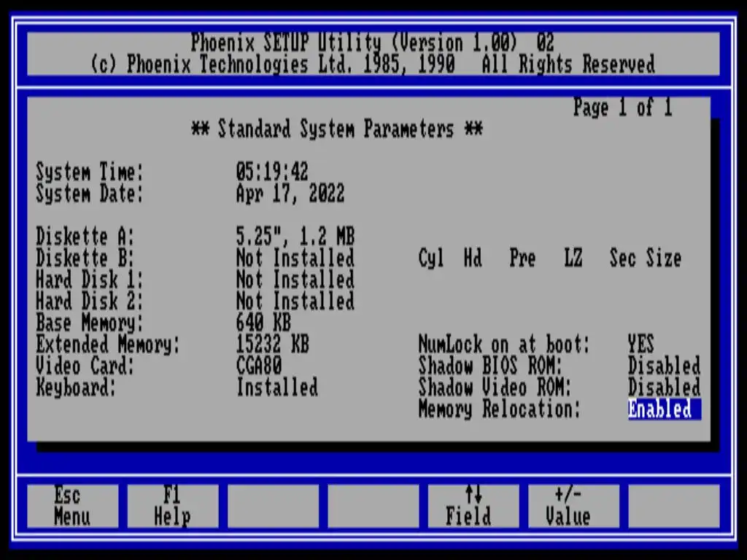747x560 pixels.
Task: Click the LZ column header
Action: pos(573,258)
